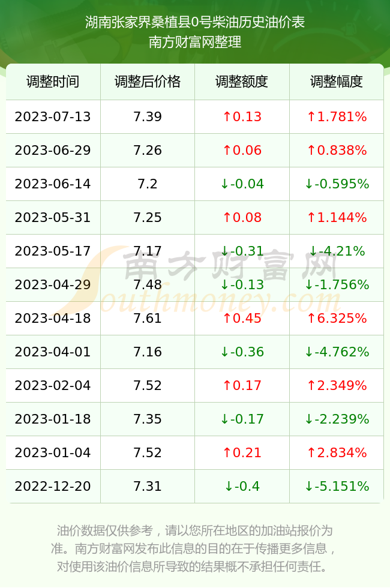Click price 7.61 in 2023-04-18 row
Viewport: 390px width, 588px height.
click(x=148, y=319)
